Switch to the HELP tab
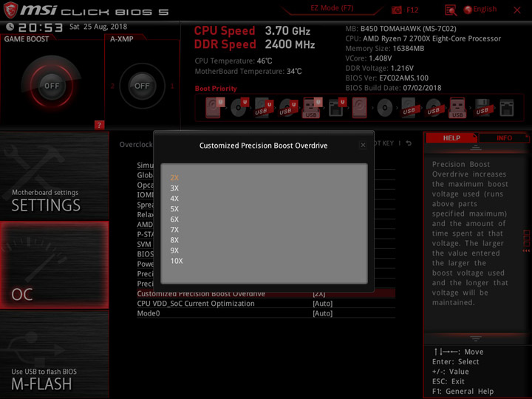The height and width of the screenshot is (399, 532). coord(451,137)
